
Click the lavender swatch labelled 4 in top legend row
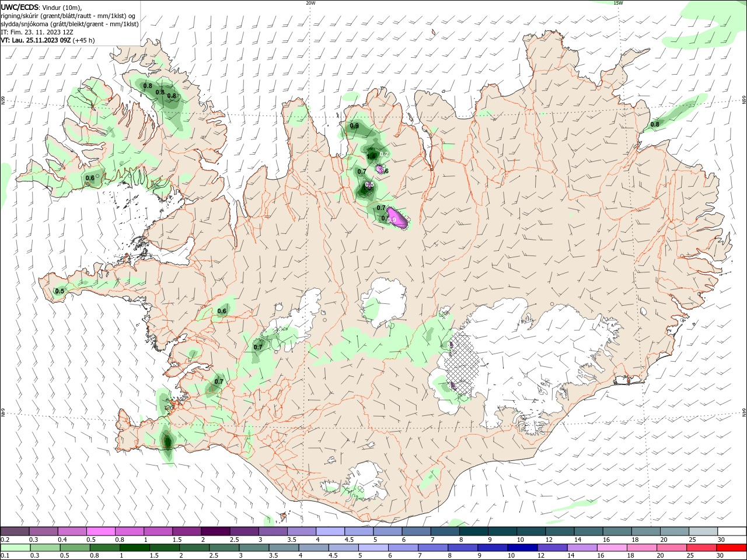(x=329, y=531)
